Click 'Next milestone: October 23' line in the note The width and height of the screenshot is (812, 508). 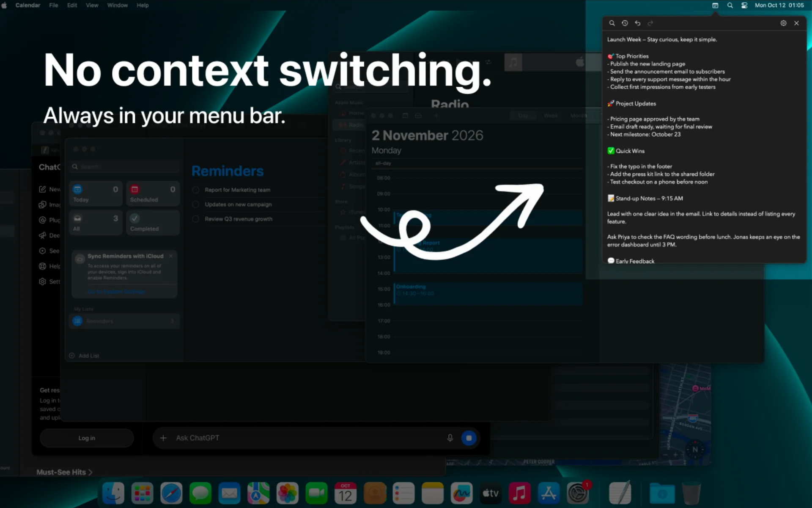(x=644, y=134)
